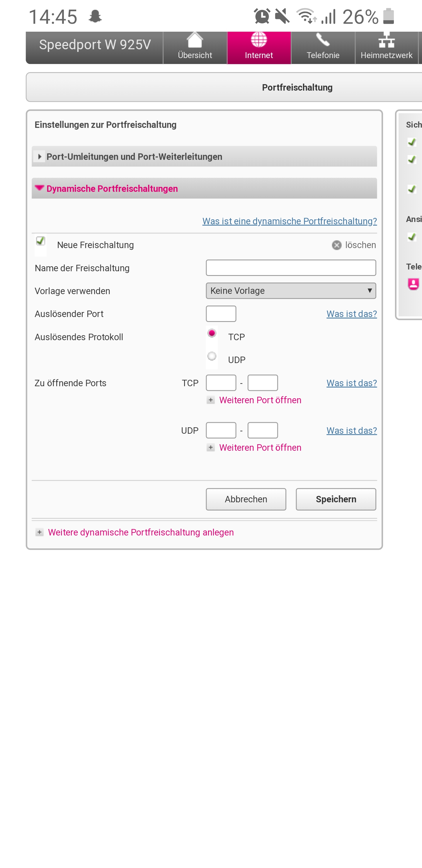Open 'Was ist eine dynamische Portfreischaltung?' link
The image size is (422, 868).
click(290, 221)
